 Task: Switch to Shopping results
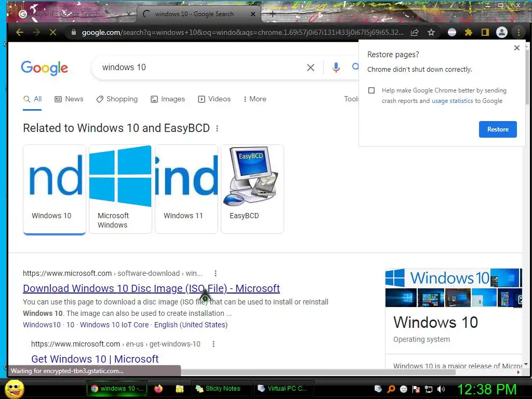coord(117,99)
